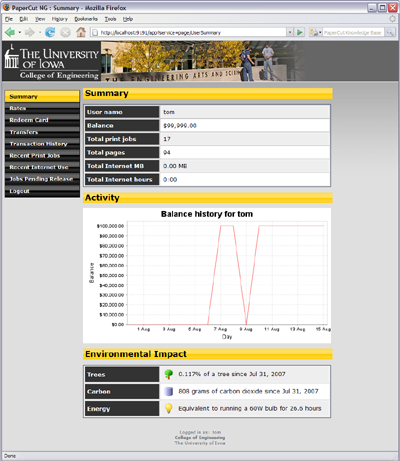Screen dimensions: 400x461
Task: View Transaction History
Action: pos(42,144)
